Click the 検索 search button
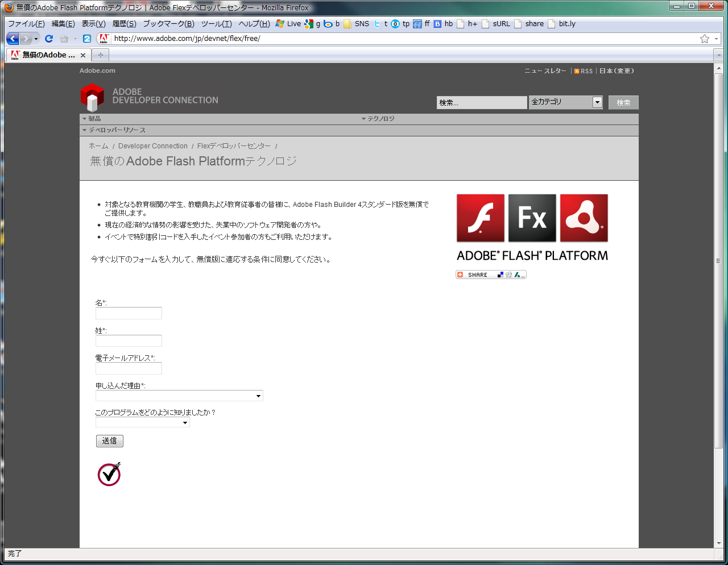 [623, 102]
